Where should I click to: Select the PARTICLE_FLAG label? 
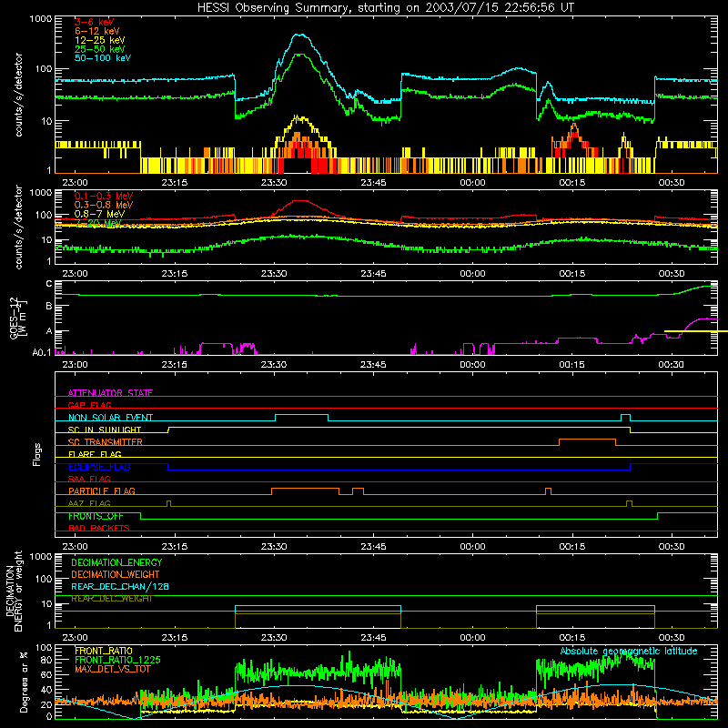pos(102,490)
